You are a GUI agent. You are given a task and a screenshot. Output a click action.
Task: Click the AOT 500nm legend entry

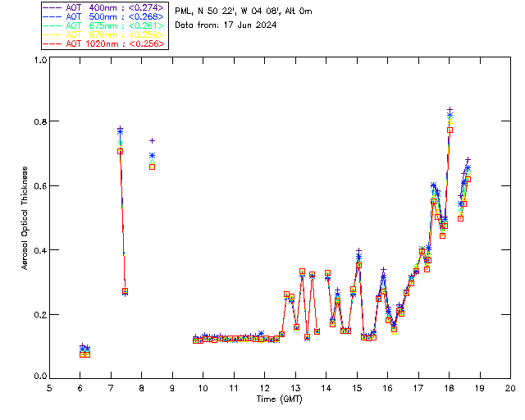click(x=104, y=16)
